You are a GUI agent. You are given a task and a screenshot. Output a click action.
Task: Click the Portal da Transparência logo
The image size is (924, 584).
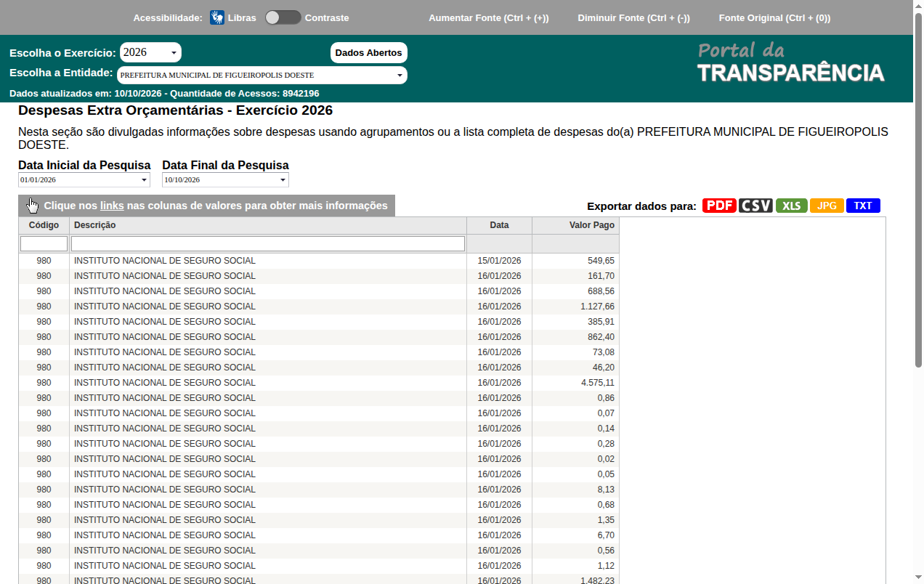(790, 62)
